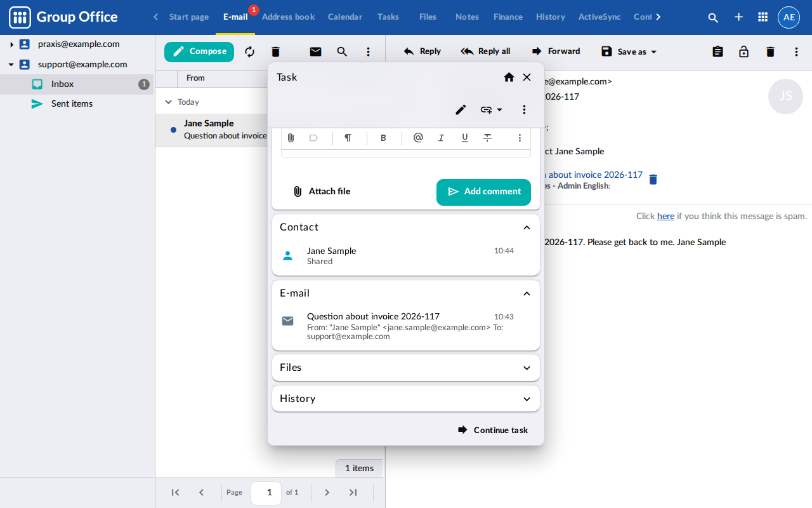The image size is (812, 508).
Task: Click the Compose button
Action: 199,51
